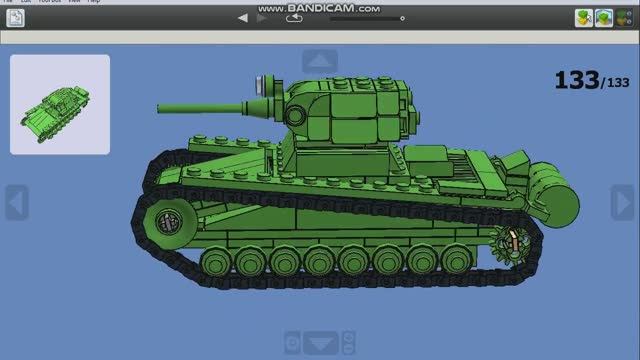The height and width of the screenshot is (360, 640).
Task: Replay current step with loop arrow
Action: (294, 18)
